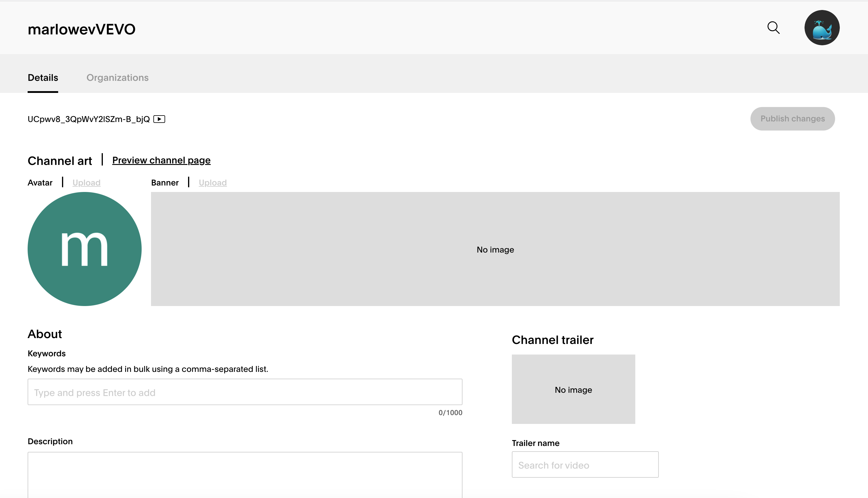Viewport: 868px width, 498px height.
Task: Click Publish changes button
Action: pos(792,119)
